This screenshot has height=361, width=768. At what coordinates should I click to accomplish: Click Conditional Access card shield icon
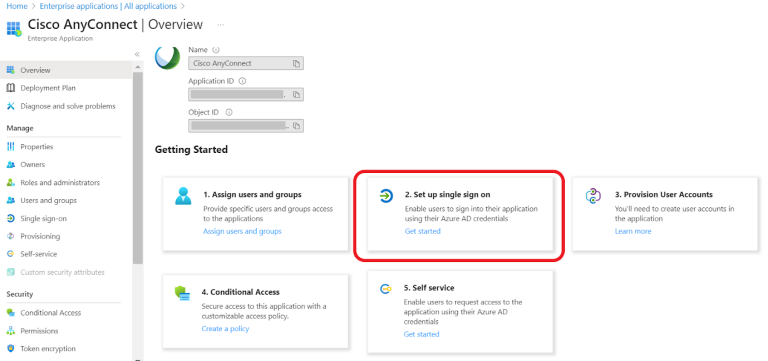pos(182,293)
